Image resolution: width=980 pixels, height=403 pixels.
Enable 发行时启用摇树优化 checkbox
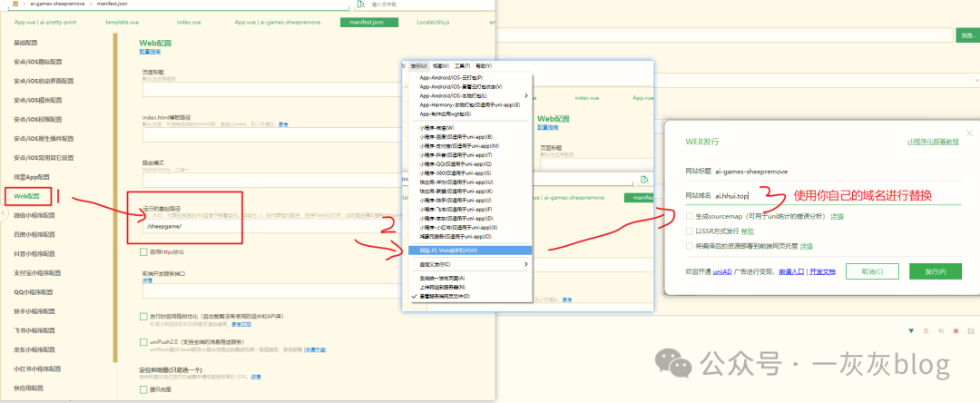click(x=143, y=317)
